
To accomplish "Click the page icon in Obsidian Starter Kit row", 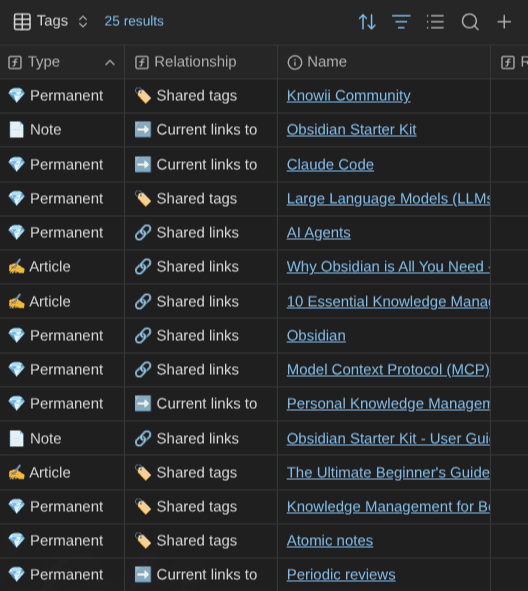I will [17, 130].
